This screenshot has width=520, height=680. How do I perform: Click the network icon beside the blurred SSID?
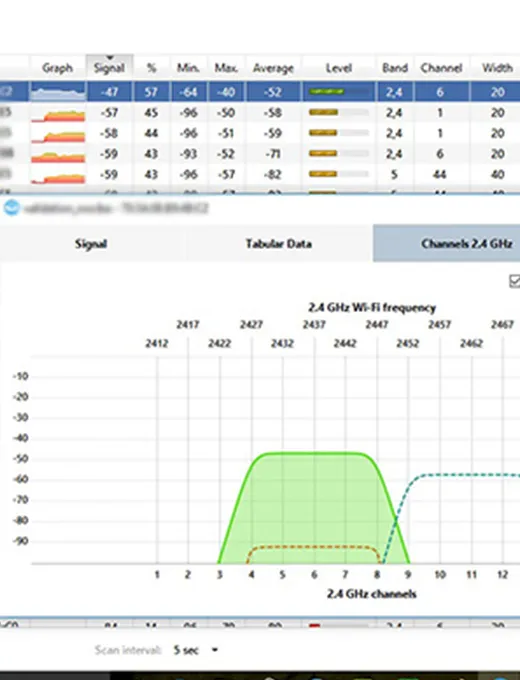12,208
